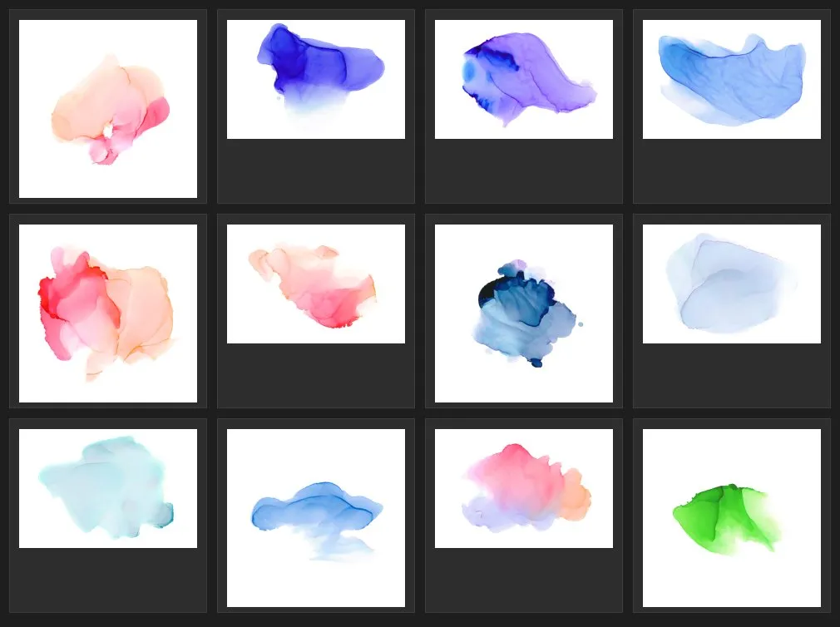Open the blue cloud-shaped watercolor thumbnail
This screenshot has height=627, width=840.
coord(316,518)
